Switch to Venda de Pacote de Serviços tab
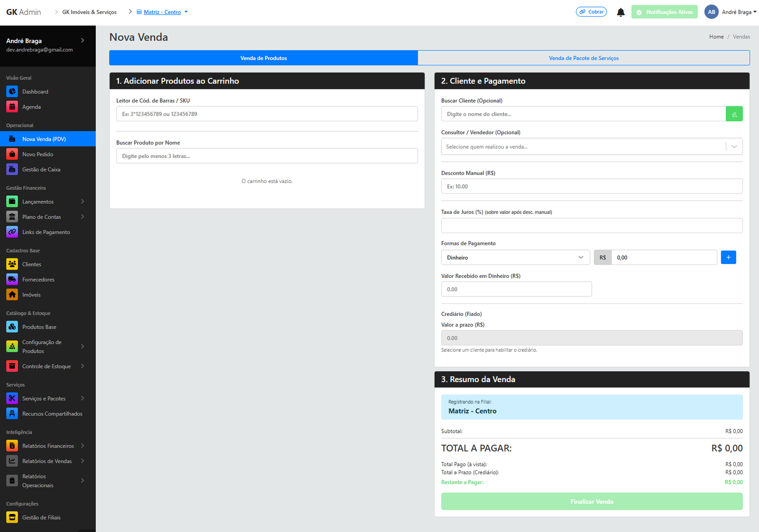This screenshot has height=532, width=759. pos(583,58)
